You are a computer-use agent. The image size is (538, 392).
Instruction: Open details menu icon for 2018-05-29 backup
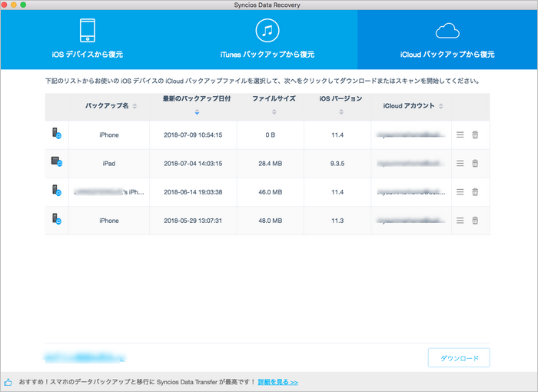(x=460, y=221)
